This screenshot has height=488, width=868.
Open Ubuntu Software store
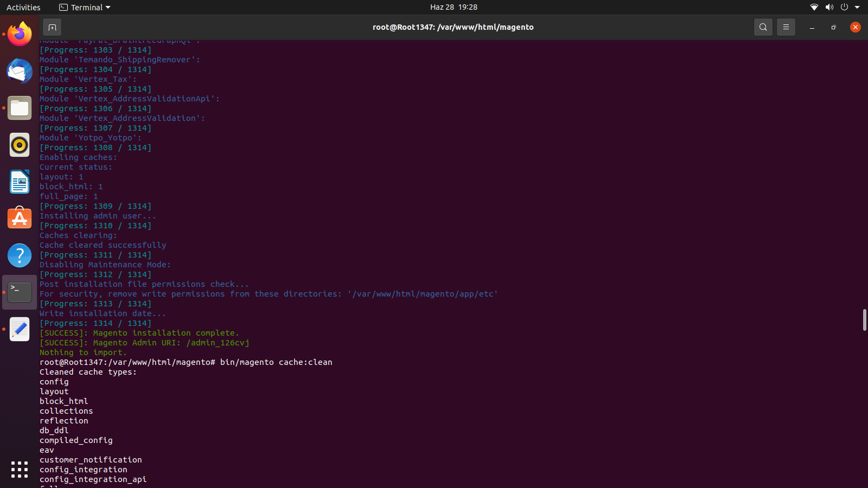[x=20, y=219]
